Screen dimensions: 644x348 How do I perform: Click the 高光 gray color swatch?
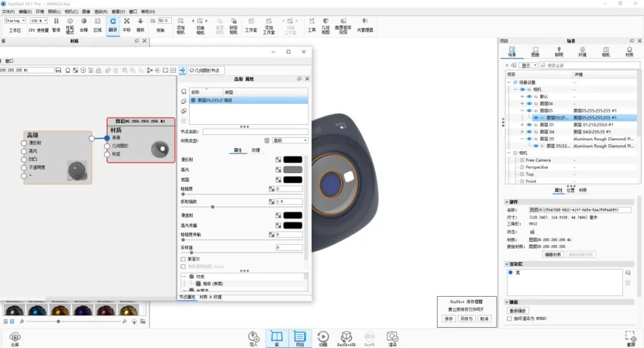click(293, 170)
